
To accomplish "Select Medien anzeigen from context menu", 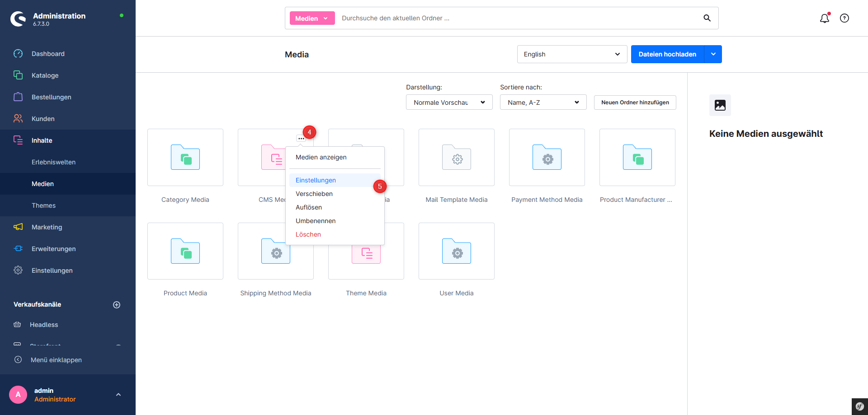I will tap(335, 157).
